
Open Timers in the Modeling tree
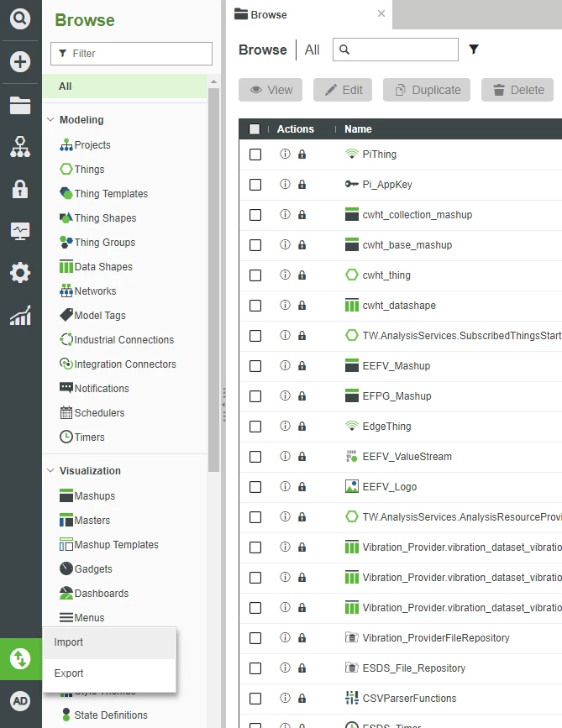(x=82, y=437)
